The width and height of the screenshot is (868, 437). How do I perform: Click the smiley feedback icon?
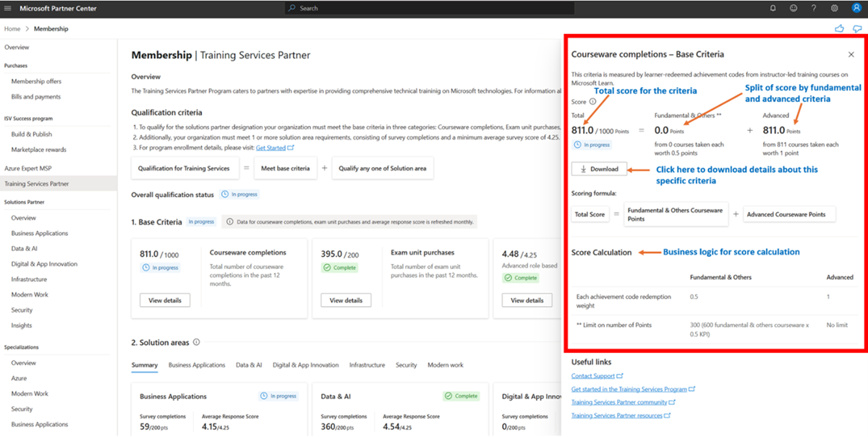793,9
